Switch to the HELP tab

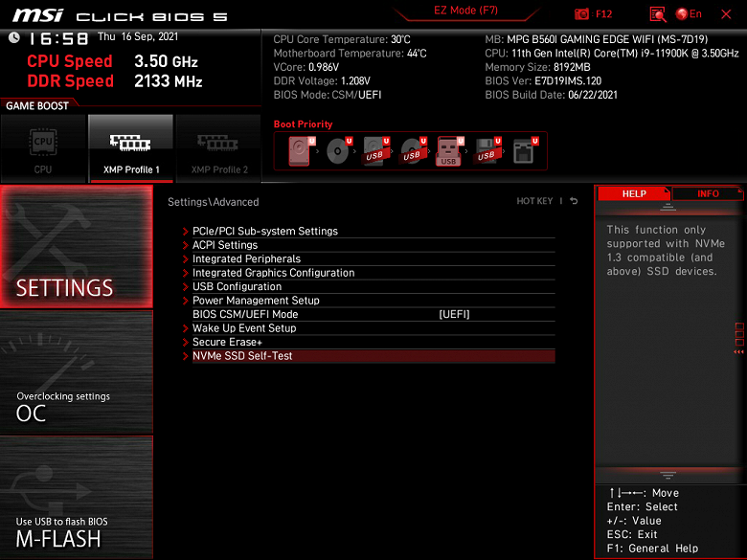(634, 193)
